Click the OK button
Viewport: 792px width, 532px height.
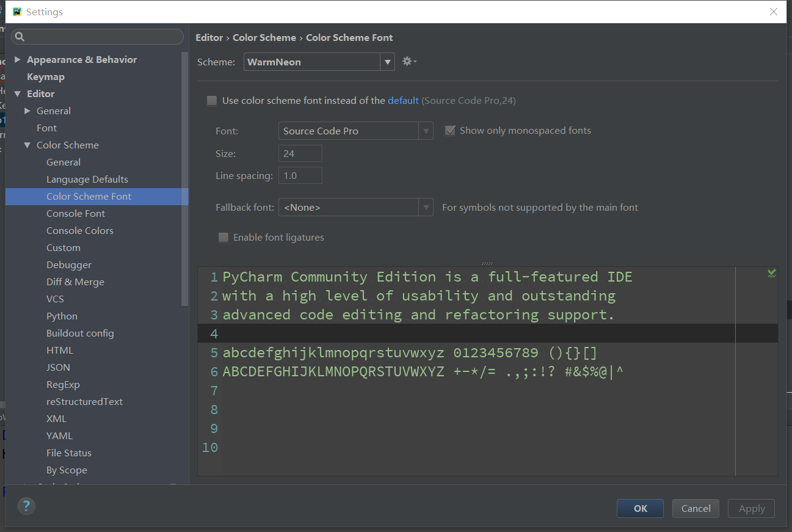(x=640, y=508)
